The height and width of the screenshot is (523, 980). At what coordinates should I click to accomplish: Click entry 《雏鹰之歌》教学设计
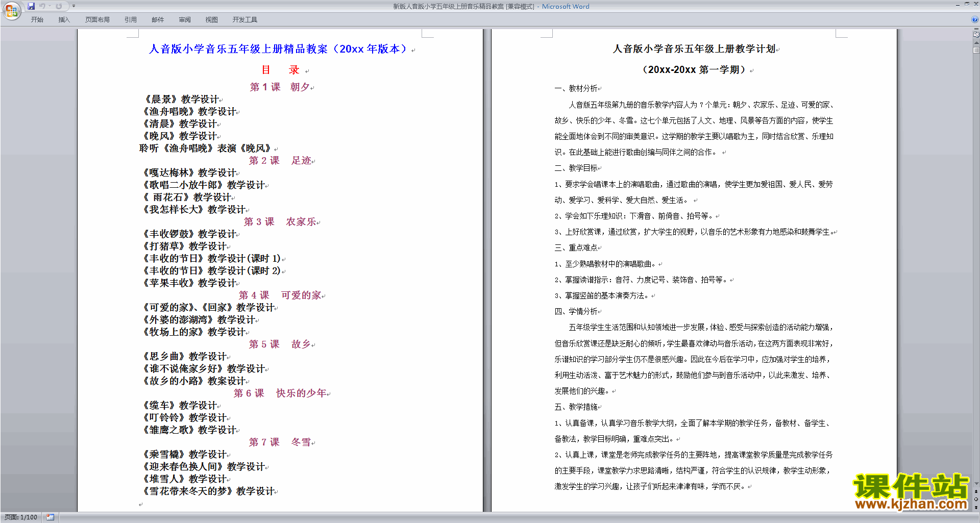(x=189, y=430)
